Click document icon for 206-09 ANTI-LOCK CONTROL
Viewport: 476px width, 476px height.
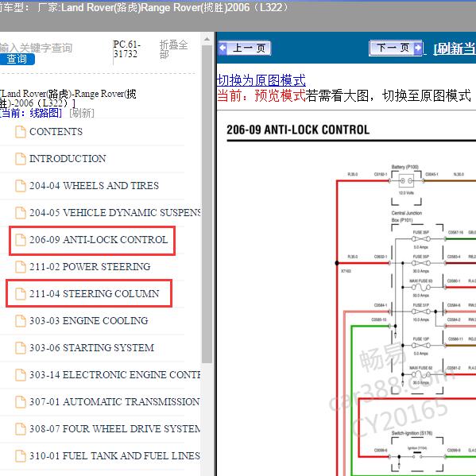(x=21, y=240)
